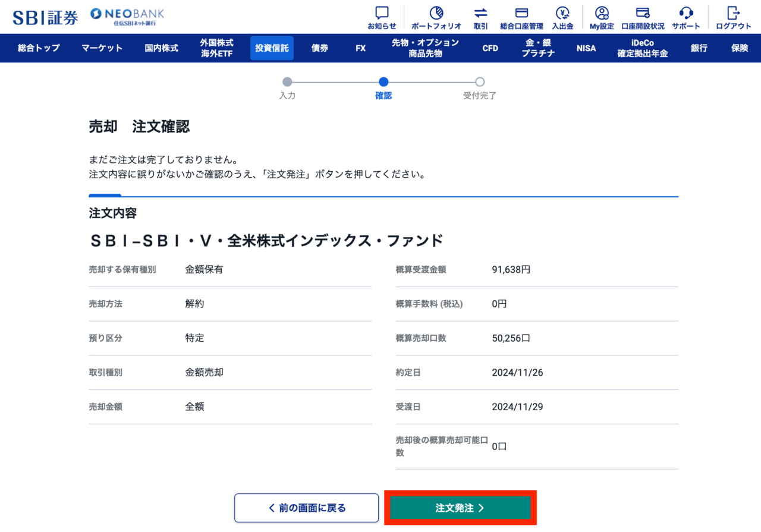761x532 pixels.
Task: Click the サポート headset icon
Action: tap(686, 18)
